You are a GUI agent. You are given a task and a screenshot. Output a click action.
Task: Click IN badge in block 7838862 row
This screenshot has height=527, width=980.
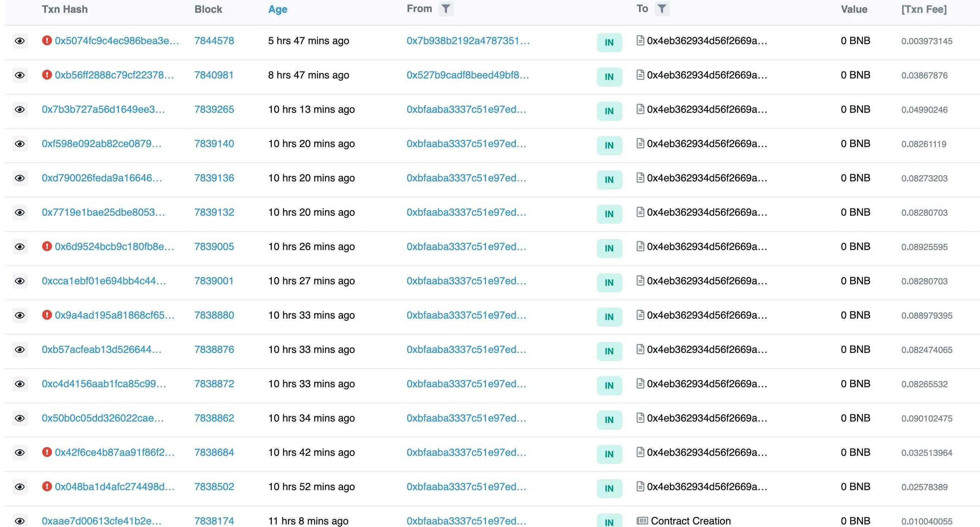609,420
